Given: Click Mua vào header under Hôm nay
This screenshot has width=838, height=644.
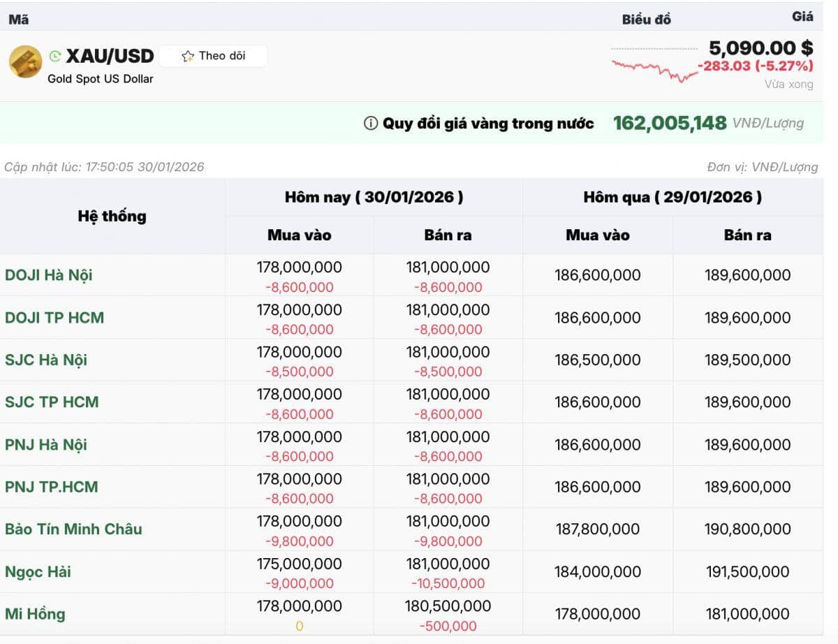Looking at the screenshot, I should 300,235.
